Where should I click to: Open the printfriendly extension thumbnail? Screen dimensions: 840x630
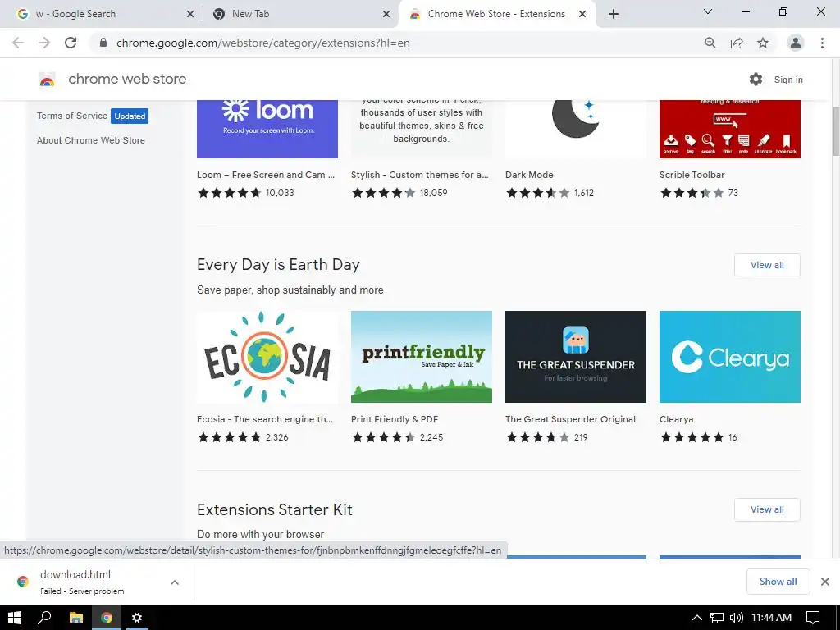(x=422, y=357)
